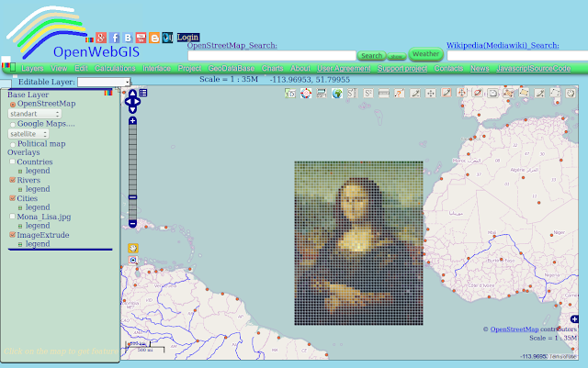588x368 pixels.
Task: Select the Google Maps base layer radio
Action: point(13,125)
